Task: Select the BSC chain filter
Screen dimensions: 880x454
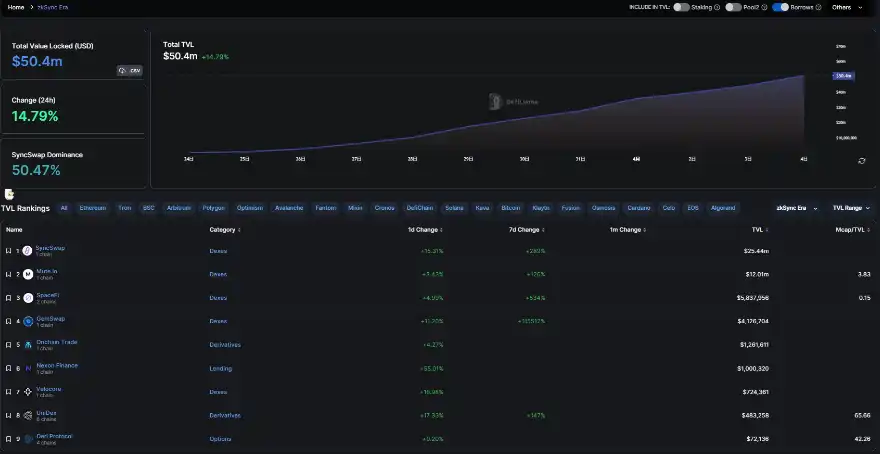Action: click(149, 208)
